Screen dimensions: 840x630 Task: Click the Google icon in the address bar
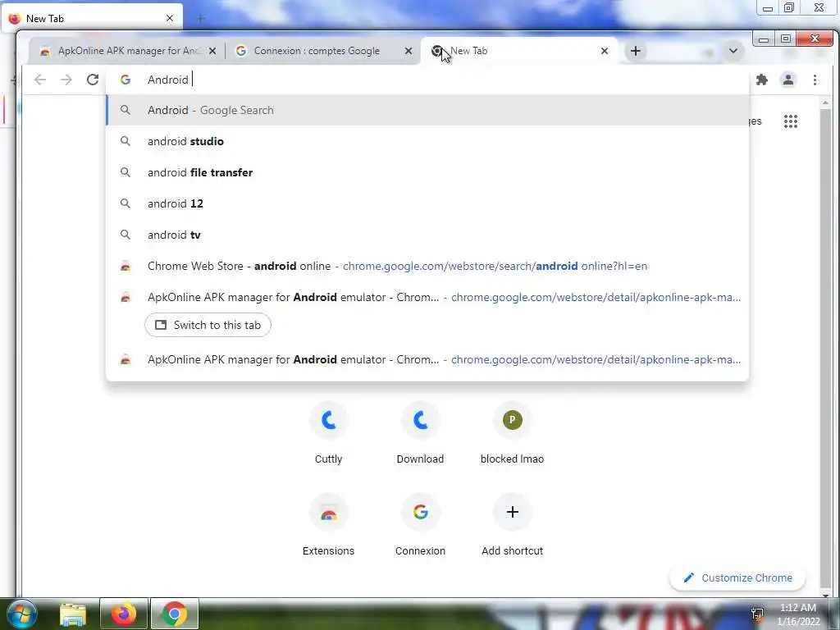(126, 80)
